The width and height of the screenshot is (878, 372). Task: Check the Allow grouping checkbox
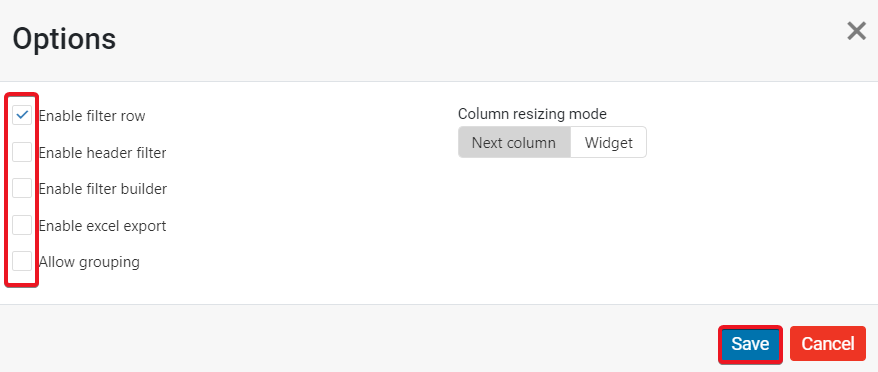(x=22, y=261)
